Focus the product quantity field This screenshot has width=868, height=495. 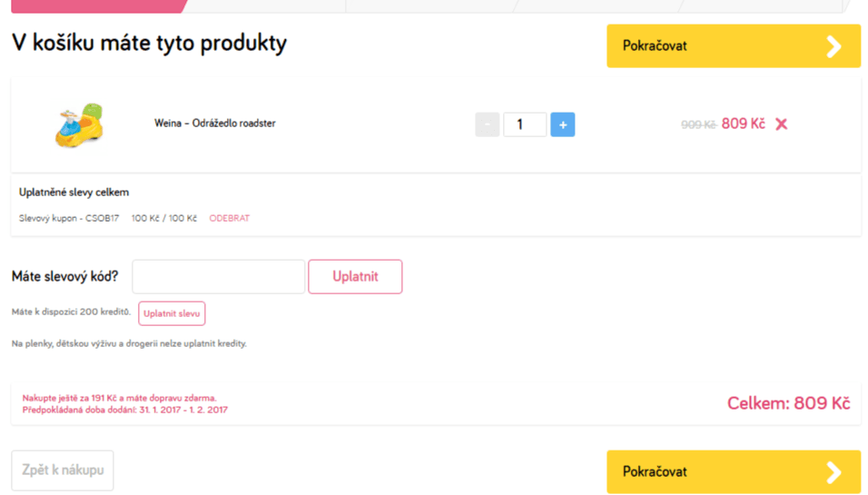(x=520, y=124)
